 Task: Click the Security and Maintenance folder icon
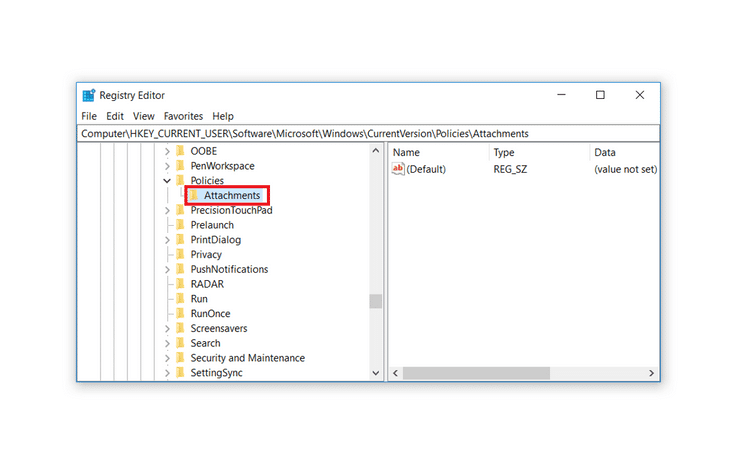tap(180, 359)
